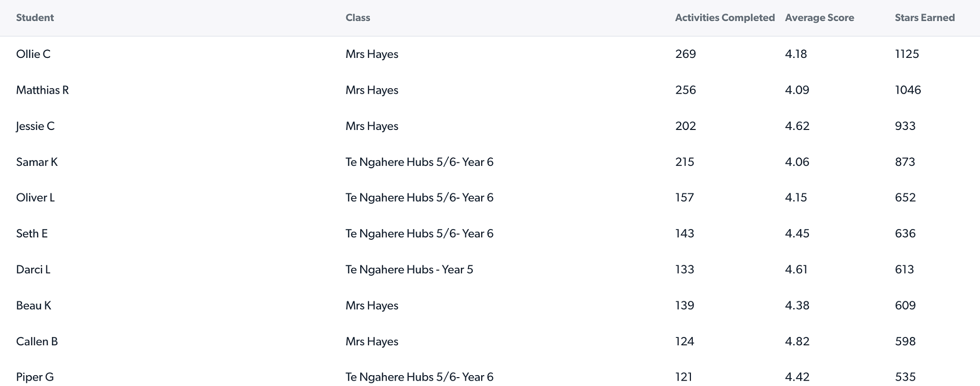Image resolution: width=980 pixels, height=386 pixels.
Task: Select student Matthias R
Action: tap(43, 90)
